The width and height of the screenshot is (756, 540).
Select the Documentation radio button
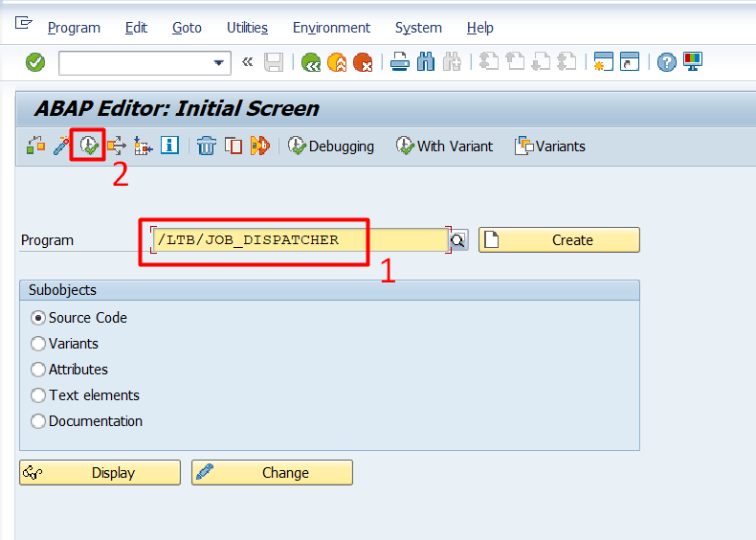coord(38,421)
